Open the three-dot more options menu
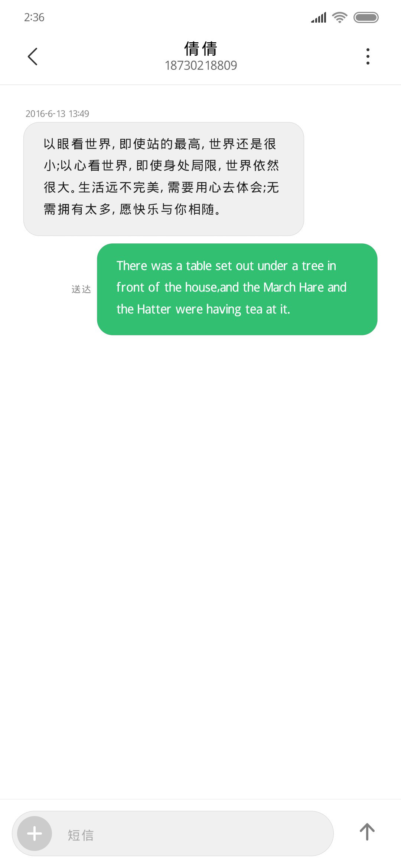This screenshot has height=868, width=401. point(368,56)
